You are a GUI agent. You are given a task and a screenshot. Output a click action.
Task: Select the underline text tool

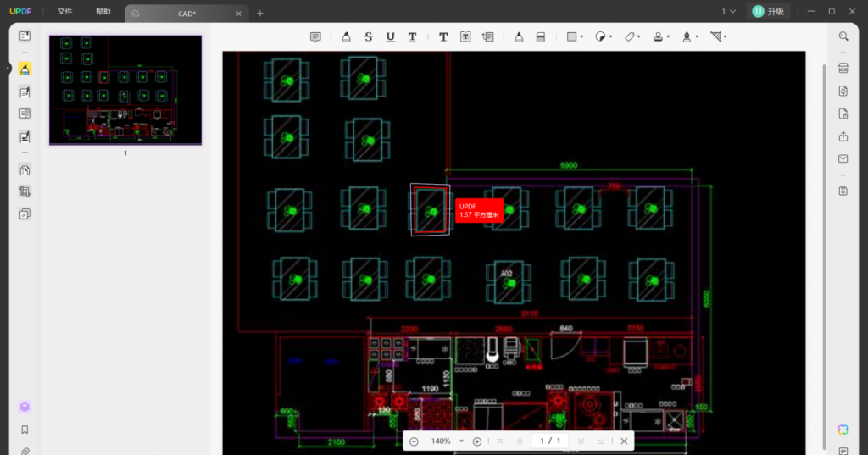(x=390, y=36)
